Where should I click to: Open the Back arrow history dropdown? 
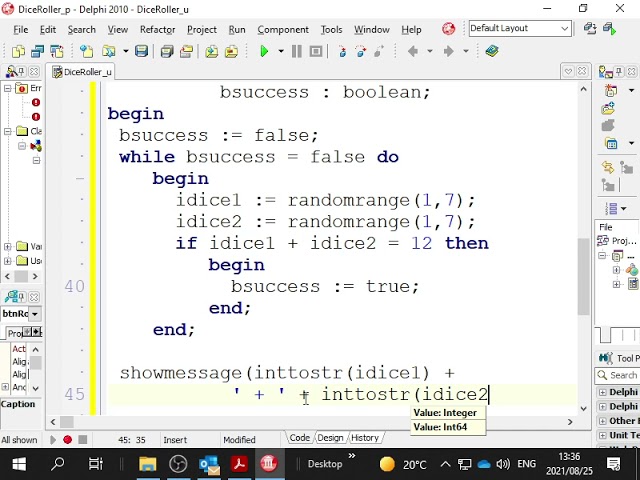tap(429, 51)
